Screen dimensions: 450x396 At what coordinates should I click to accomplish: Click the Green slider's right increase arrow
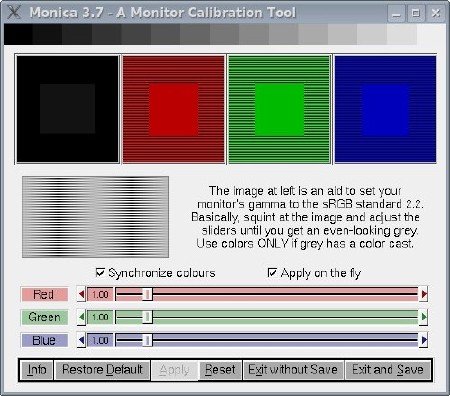point(423,317)
